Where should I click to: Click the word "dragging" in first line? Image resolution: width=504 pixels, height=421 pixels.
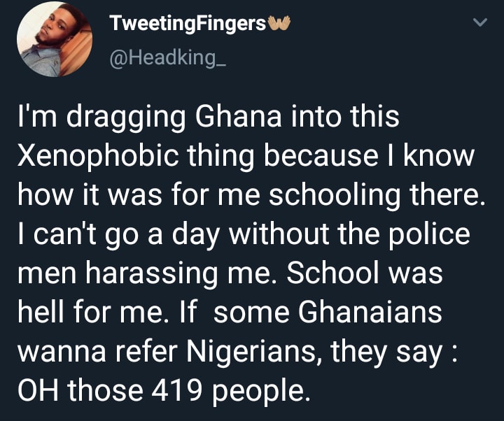click(126, 118)
